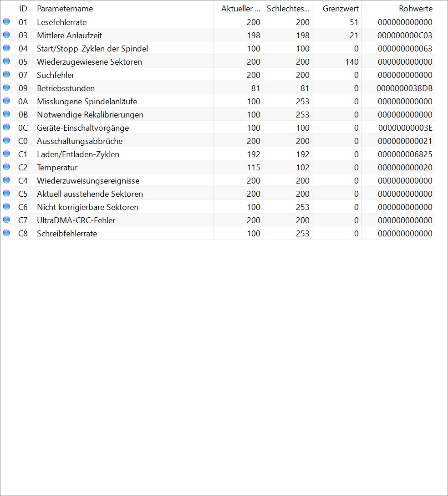
Task: Click raw value 000000000021
Action: [x=405, y=141]
